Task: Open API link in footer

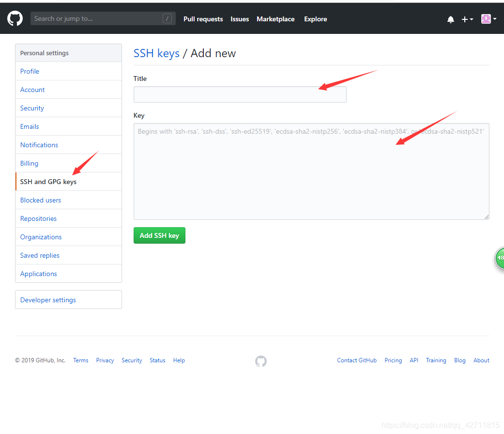Action: tap(414, 360)
